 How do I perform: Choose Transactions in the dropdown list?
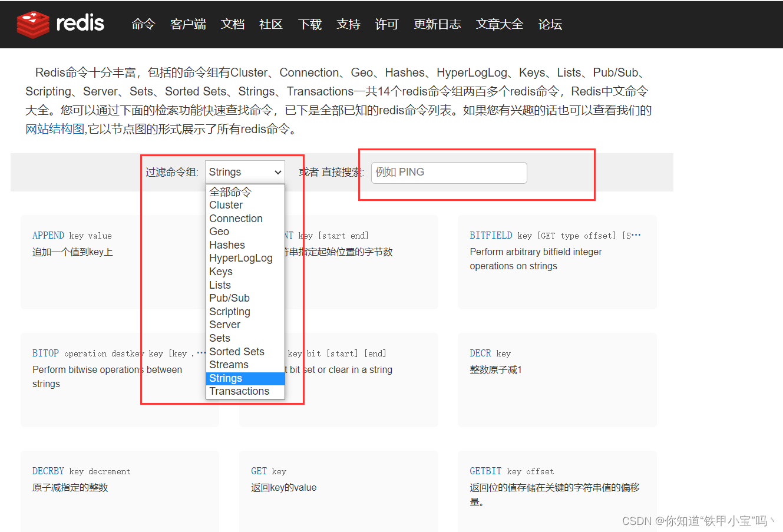tap(245, 391)
